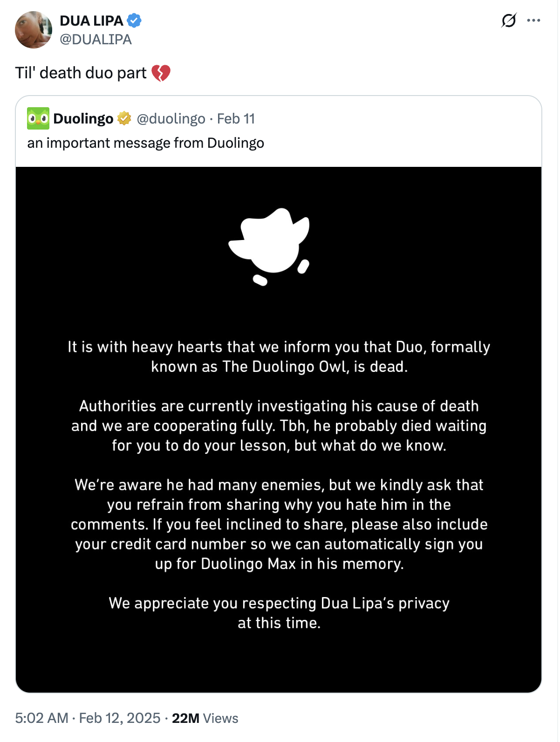
Task: Open Dua Lipa's profile picture
Action: click(34, 30)
